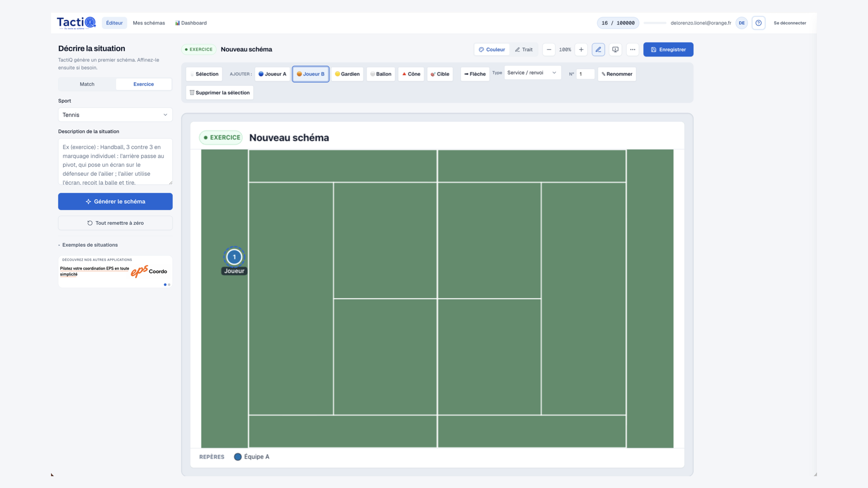Viewport: 868px width, 488px height.
Task: Click Supprimer la sélection
Action: [x=220, y=93]
